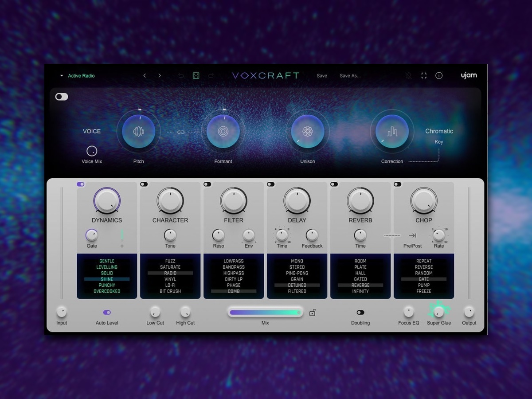This screenshot has width=532, height=399.
Task: Click the Save As... button
Action: (350, 76)
